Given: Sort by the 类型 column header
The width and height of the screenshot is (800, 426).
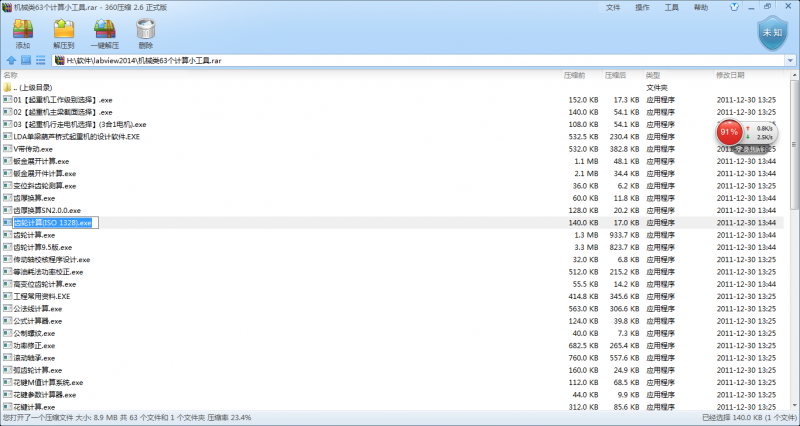Looking at the screenshot, I should tap(653, 75).
